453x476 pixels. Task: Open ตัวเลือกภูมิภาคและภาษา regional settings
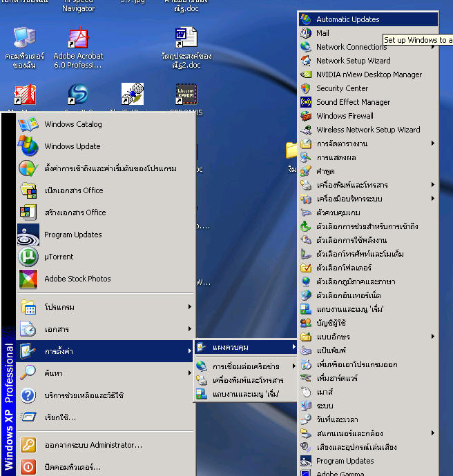click(368, 281)
